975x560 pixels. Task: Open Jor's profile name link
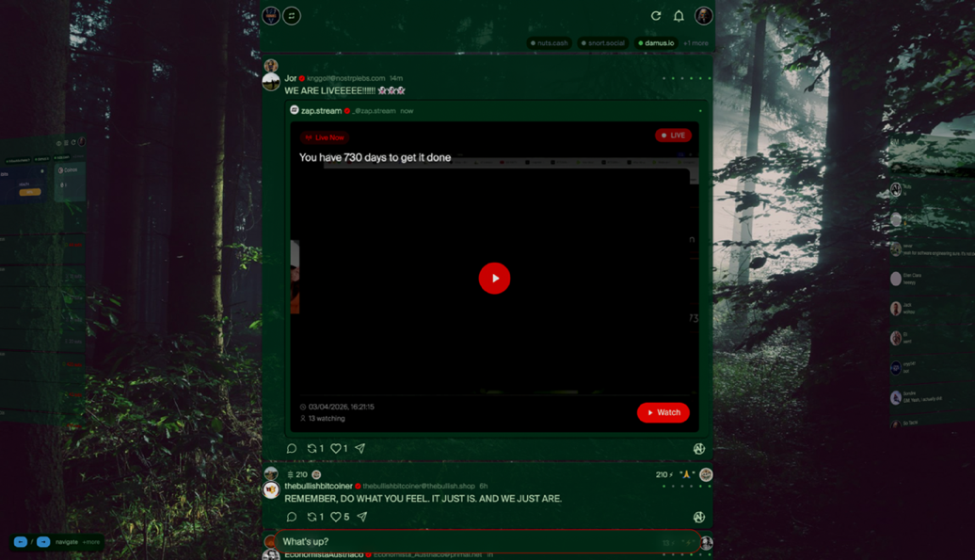tap(291, 78)
